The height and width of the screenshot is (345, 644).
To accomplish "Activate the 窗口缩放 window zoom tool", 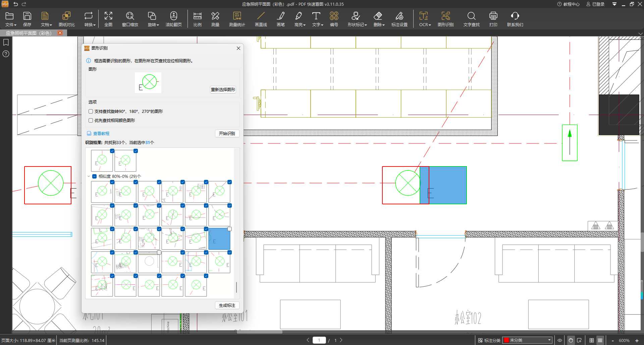I will pos(130,19).
